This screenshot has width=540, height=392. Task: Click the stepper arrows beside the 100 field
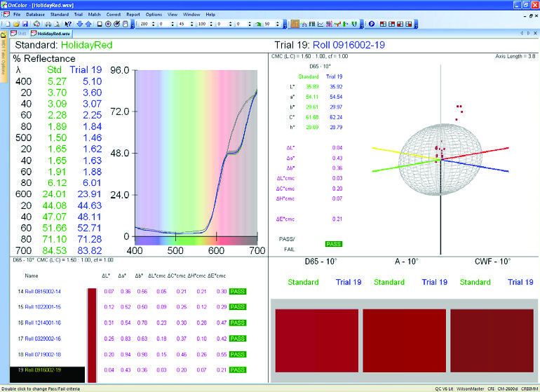point(214,24)
